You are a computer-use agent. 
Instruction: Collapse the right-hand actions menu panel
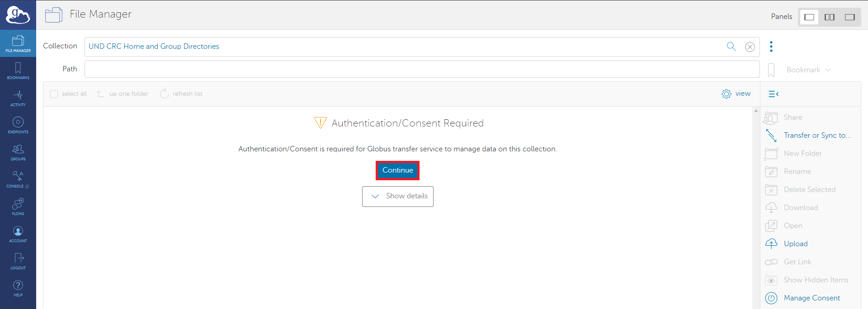pyautogui.click(x=773, y=94)
